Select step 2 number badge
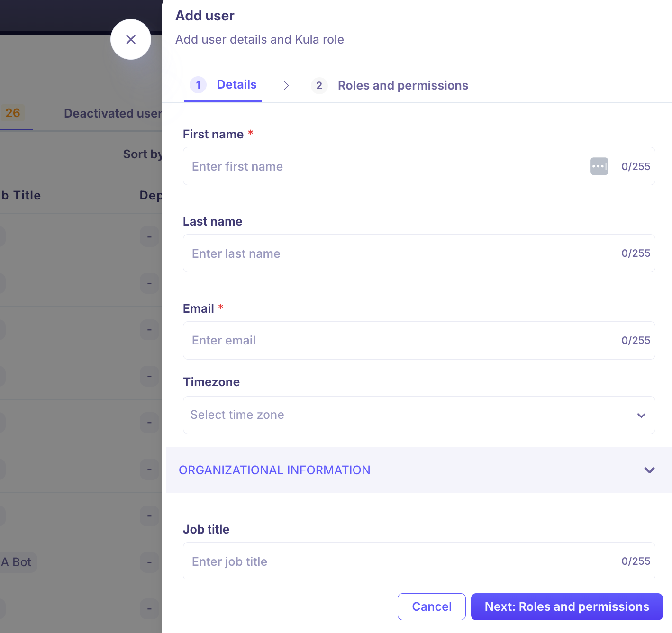672x633 pixels. click(x=319, y=85)
